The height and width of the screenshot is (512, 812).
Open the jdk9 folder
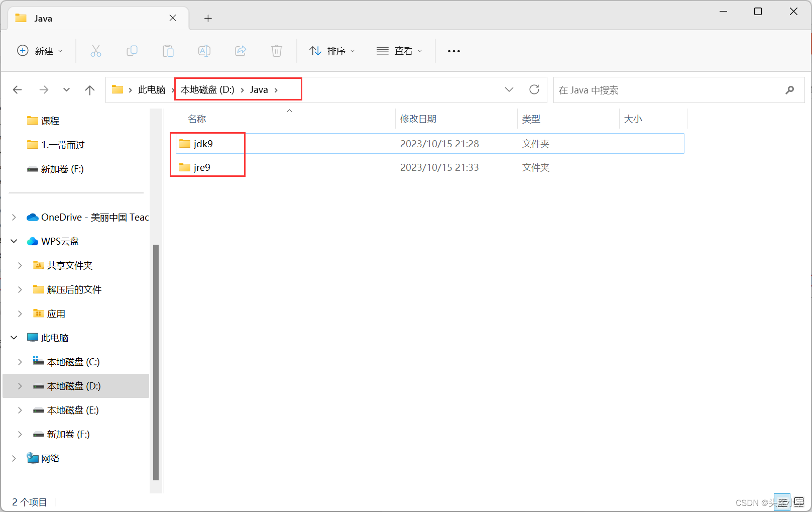click(x=202, y=143)
